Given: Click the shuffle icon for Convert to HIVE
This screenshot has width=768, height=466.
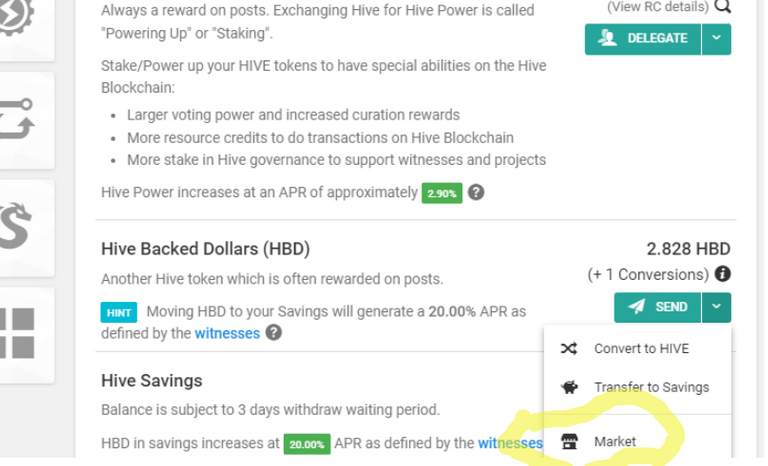Looking at the screenshot, I should click(569, 348).
